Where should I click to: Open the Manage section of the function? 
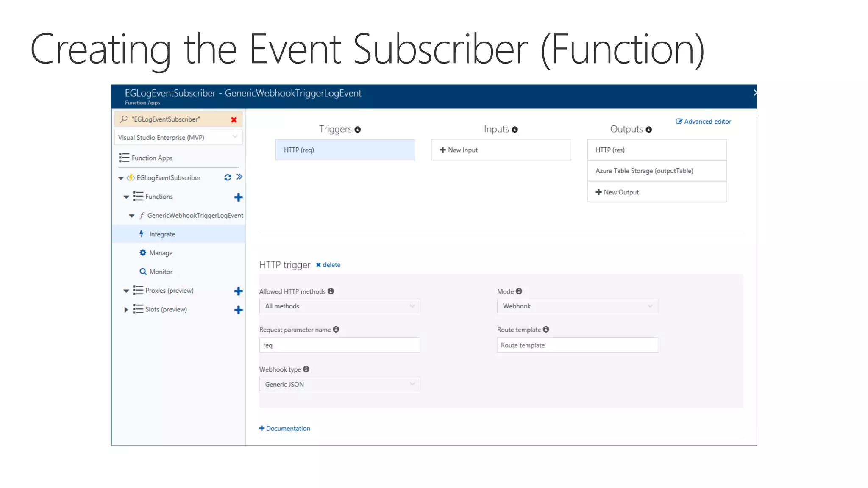161,253
